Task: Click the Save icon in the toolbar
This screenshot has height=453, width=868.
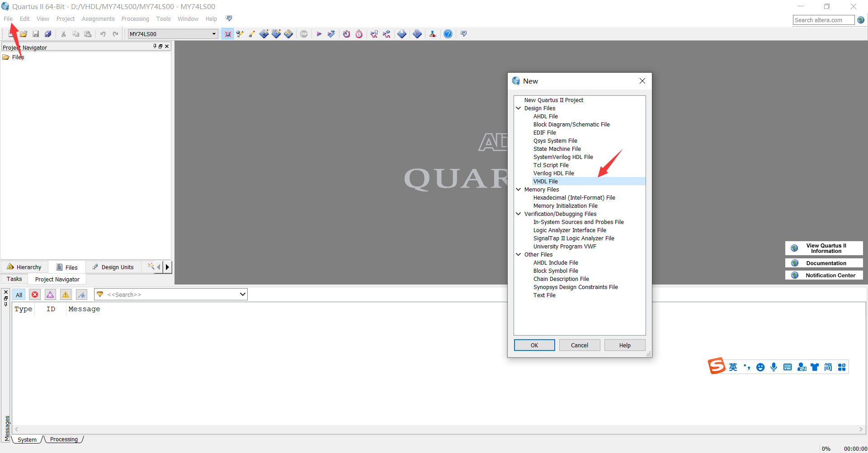Action: (36, 34)
